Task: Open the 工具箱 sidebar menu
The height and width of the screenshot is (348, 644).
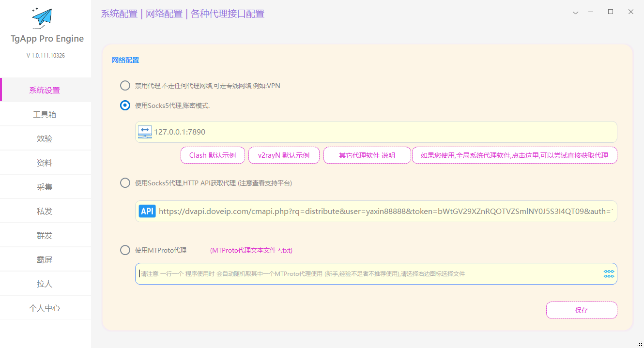Action: click(45, 115)
